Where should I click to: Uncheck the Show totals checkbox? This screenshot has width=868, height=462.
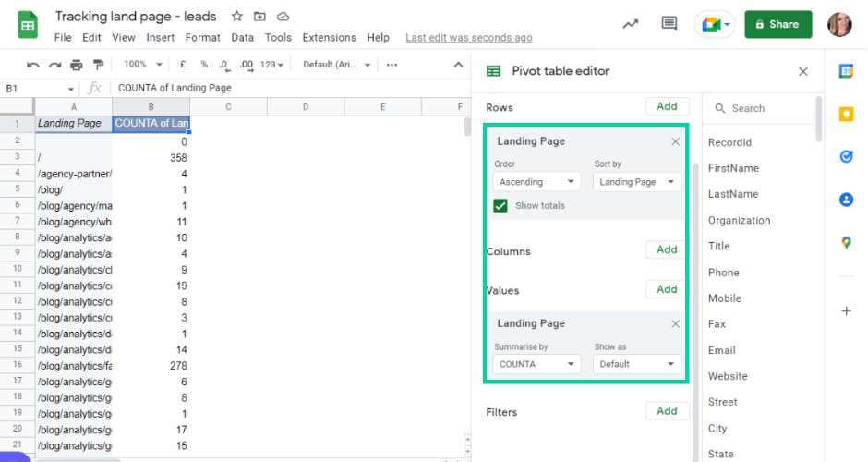coord(500,206)
